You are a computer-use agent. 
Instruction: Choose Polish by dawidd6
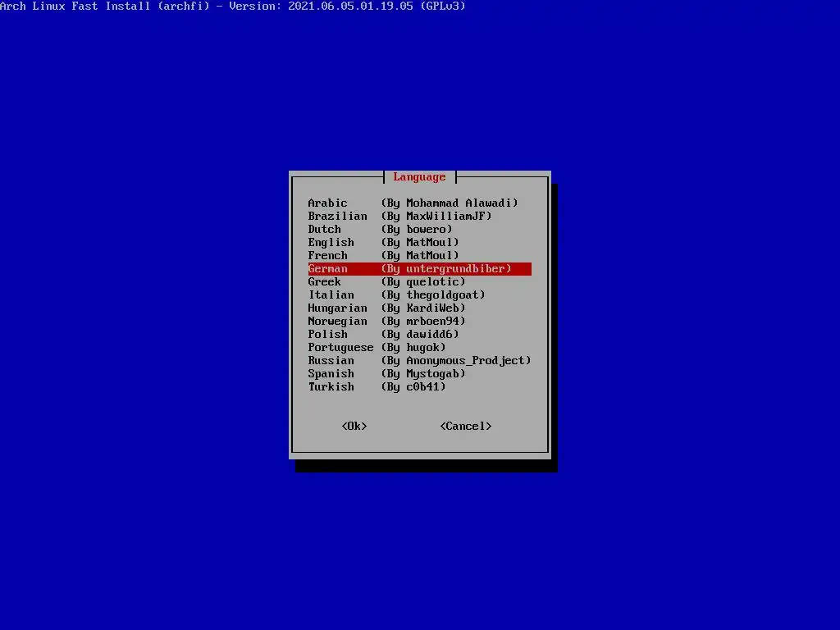pos(419,335)
